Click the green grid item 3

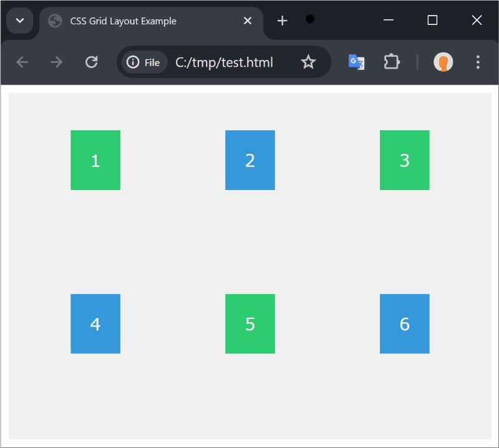[x=404, y=160]
